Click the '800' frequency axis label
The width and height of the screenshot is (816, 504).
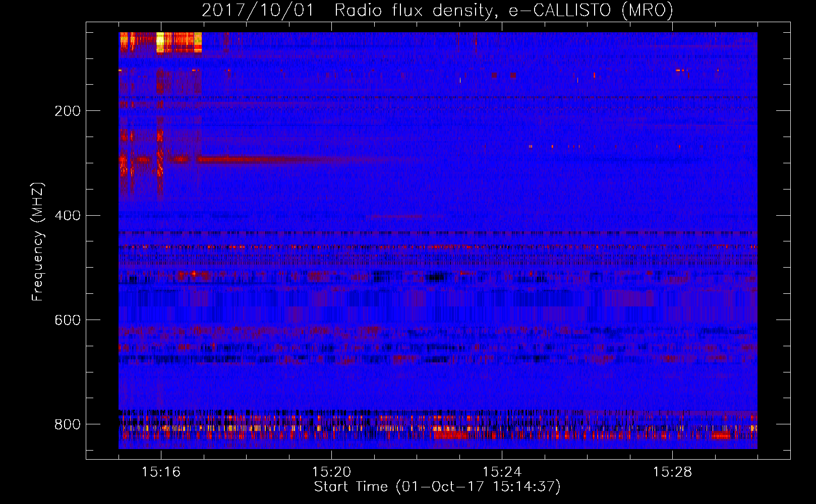click(x=68, y=424)
